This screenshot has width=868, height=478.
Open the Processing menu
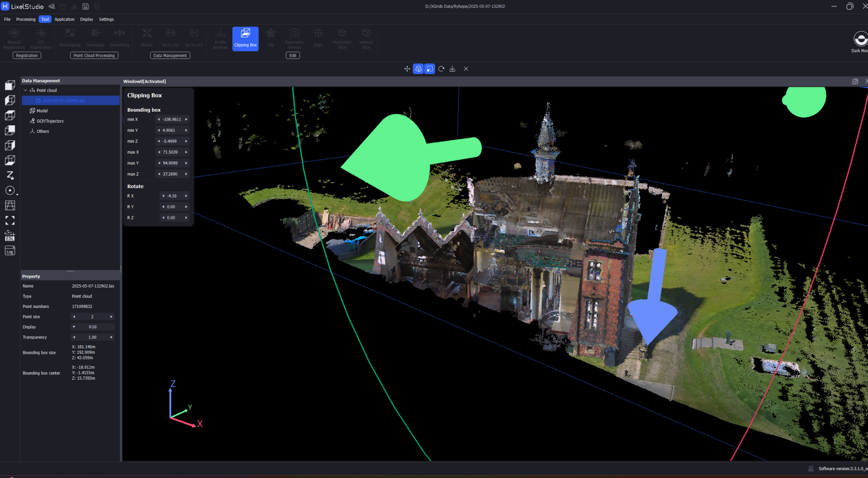coord(26,19)
